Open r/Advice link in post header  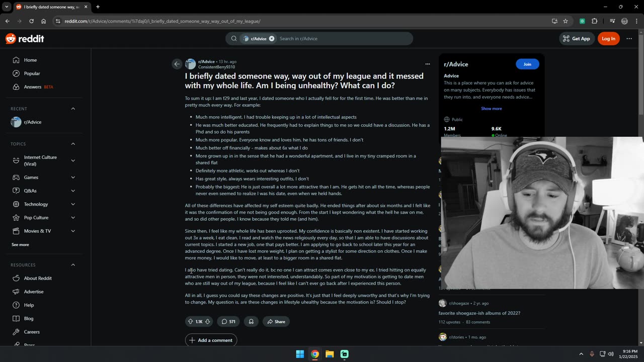pyautogui.click(x=206, y=61)
